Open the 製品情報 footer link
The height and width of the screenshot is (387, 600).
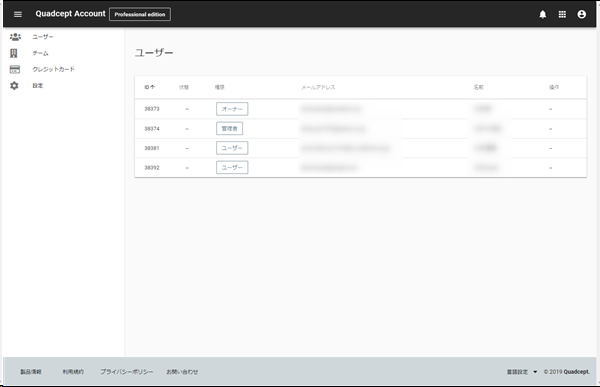tap(31, 372)
